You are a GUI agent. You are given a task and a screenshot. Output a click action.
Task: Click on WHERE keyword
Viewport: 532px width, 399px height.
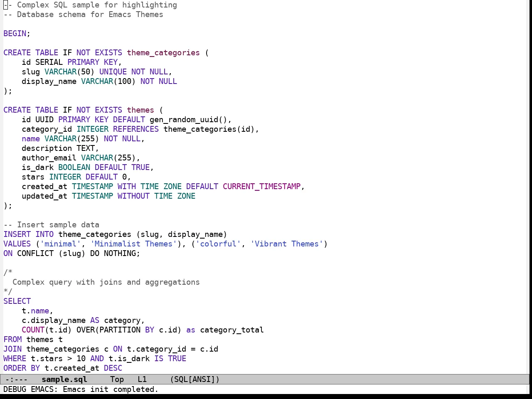click(15, 359)
